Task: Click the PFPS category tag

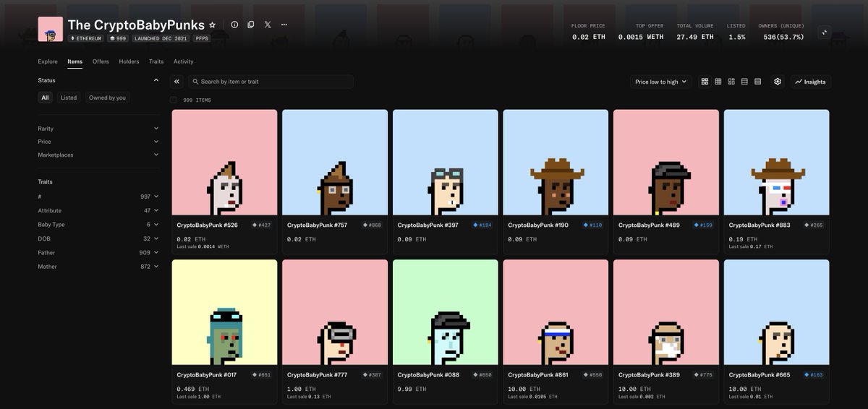Action: pyautogui.click(x=203, y=38)
